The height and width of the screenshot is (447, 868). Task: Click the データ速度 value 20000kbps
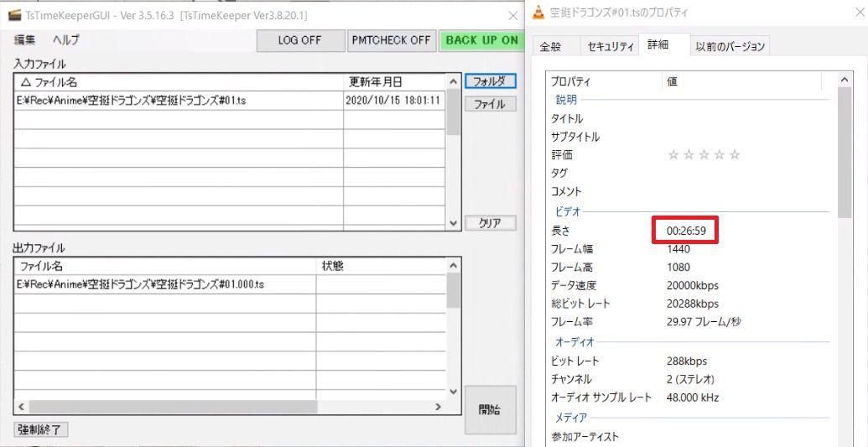(x=693, y=286)
